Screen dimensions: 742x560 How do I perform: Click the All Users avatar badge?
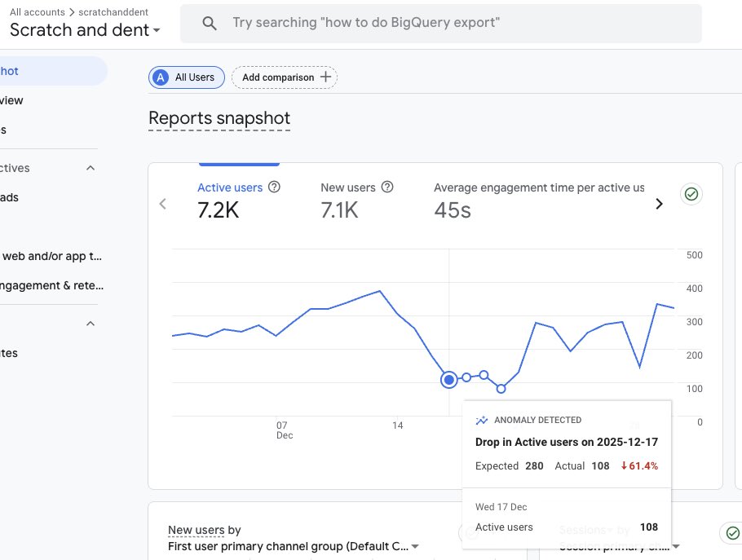point(161,77)
